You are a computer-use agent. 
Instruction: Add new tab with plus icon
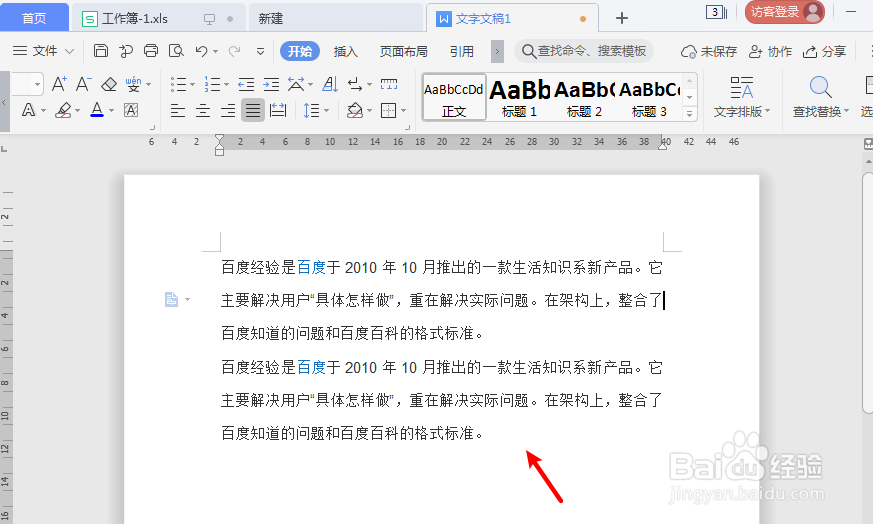[x=622, y=18]
